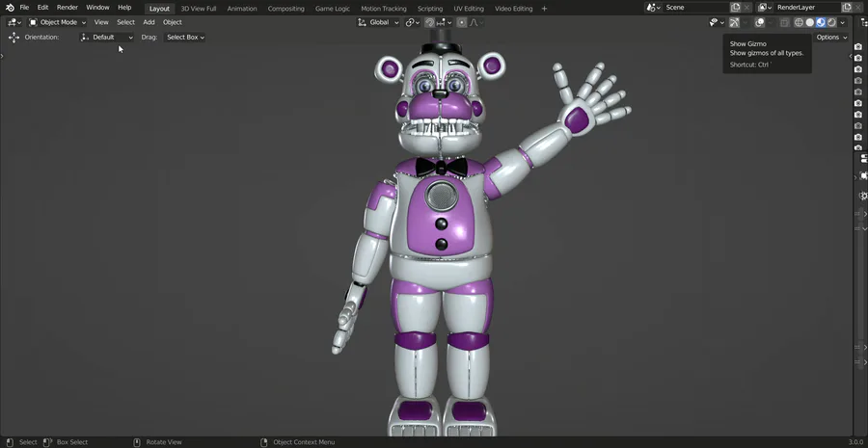The height and width of the screenshot is (448, 868).
Task: Toggle the first camera render icon in outliner
Action: point(858,47)
